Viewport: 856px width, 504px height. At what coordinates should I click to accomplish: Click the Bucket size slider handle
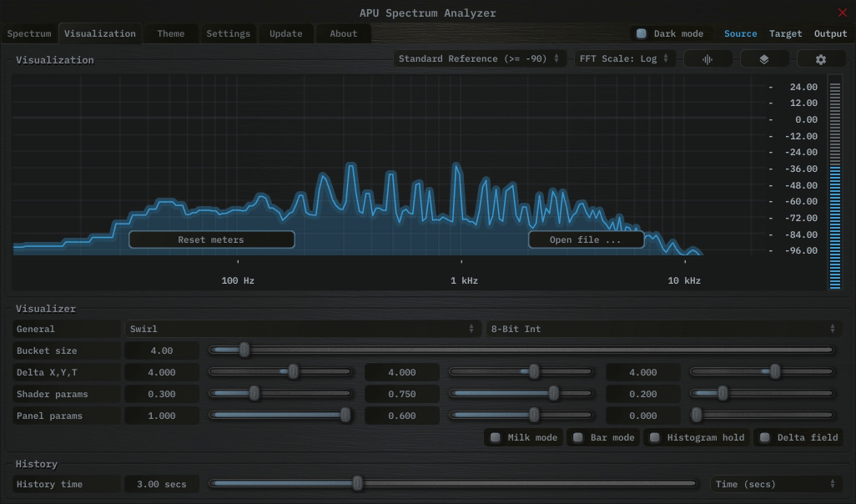click(244, 350)
